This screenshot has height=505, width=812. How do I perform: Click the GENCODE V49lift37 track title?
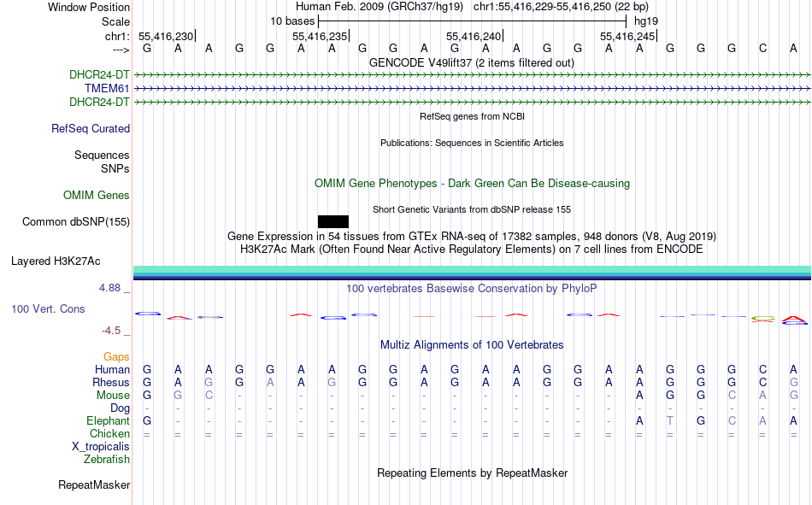[472, 62]
